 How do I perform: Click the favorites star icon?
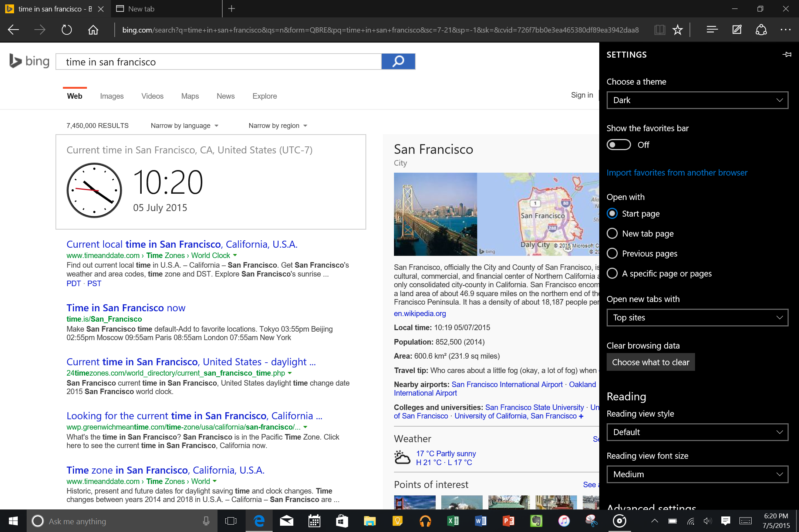[678, 30]
